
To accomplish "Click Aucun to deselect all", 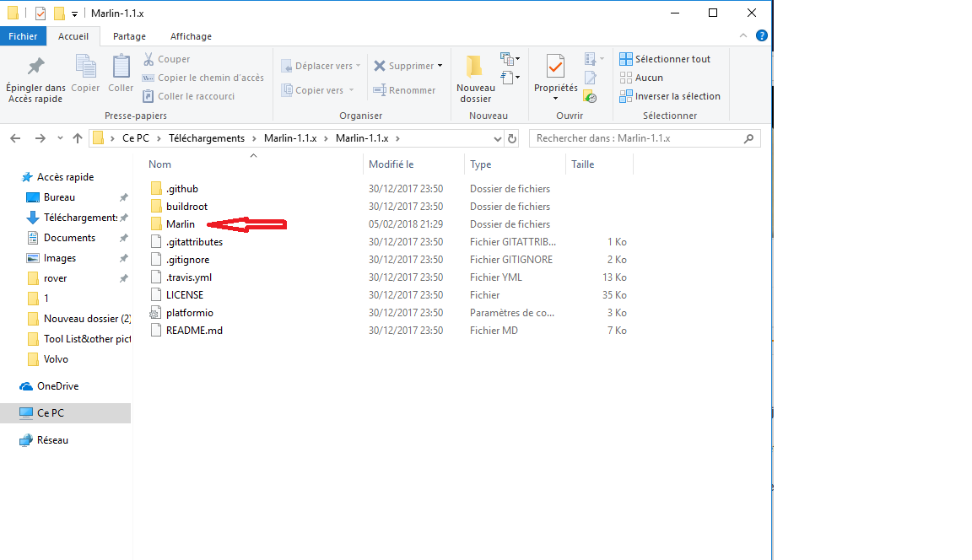I will pyautogui.click(x=641, y=78).
